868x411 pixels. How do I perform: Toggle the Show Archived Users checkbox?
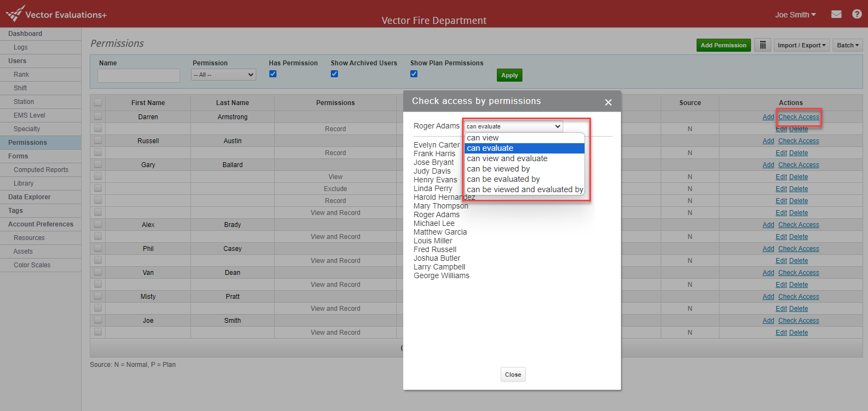point(334,74)
